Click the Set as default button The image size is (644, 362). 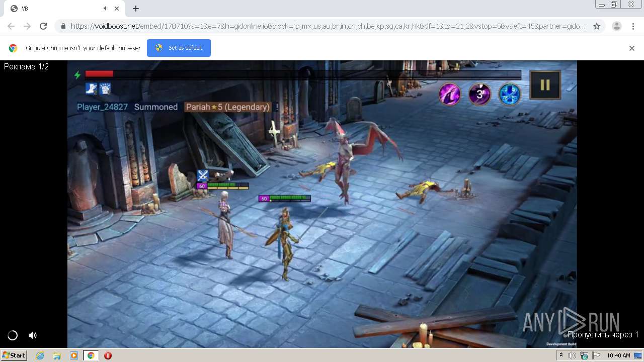pyautogui.click(x=179, y=48)
